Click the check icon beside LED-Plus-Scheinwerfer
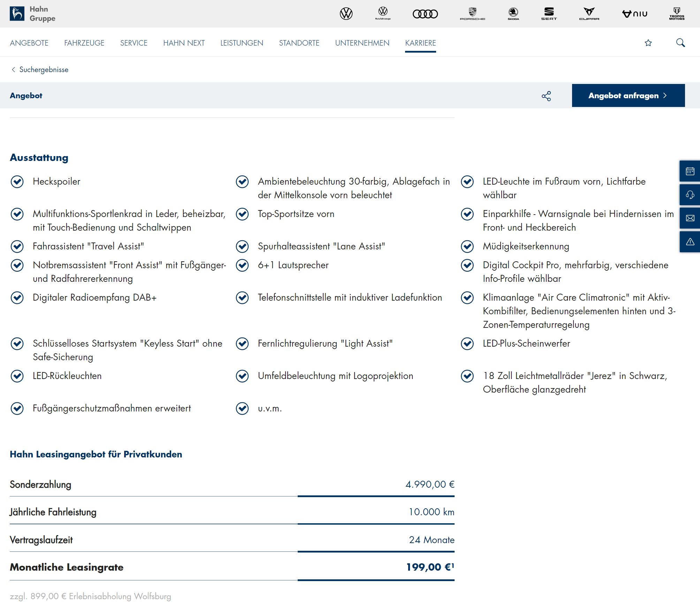Viewport: 700px width, 610px height. coord(467,343)
